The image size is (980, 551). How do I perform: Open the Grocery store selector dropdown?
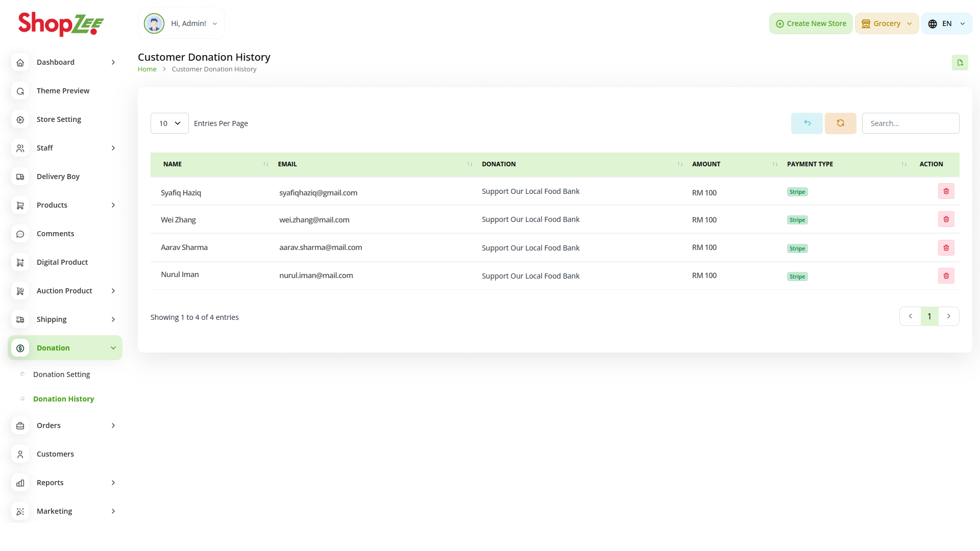pyautogui.click(x=887, y=23)
